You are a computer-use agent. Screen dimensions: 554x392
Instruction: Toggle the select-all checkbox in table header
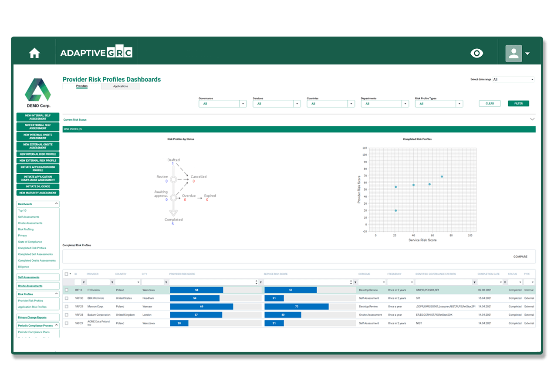tap(66, 274)
